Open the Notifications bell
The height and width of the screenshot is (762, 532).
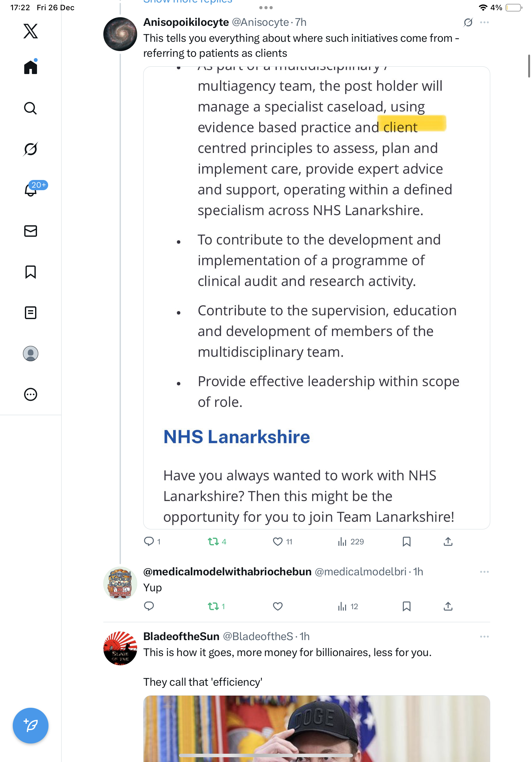click(31, 190)
